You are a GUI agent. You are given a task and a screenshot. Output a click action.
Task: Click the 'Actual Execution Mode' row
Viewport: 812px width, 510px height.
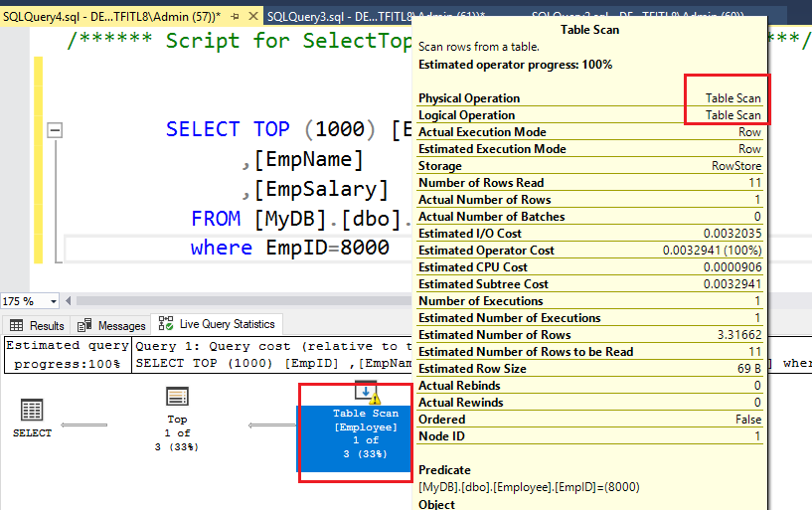pos(589,132)
